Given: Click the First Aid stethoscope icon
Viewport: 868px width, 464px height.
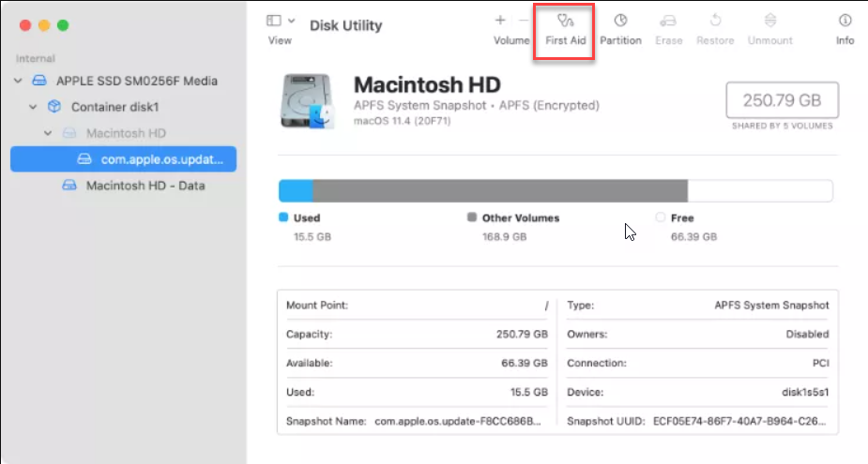Looking at the screenshot, I should click(x=565, y=21).
